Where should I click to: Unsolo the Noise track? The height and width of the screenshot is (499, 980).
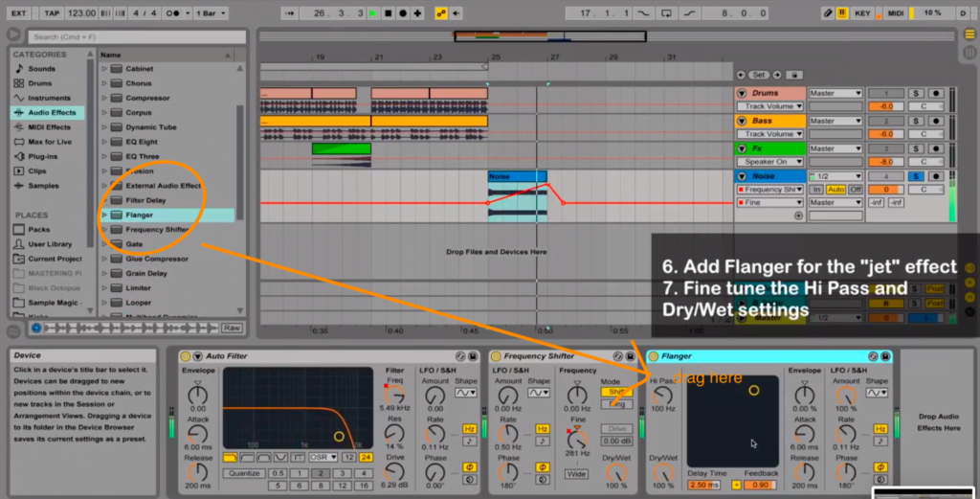pyautogui.click(x=916, y=176)
